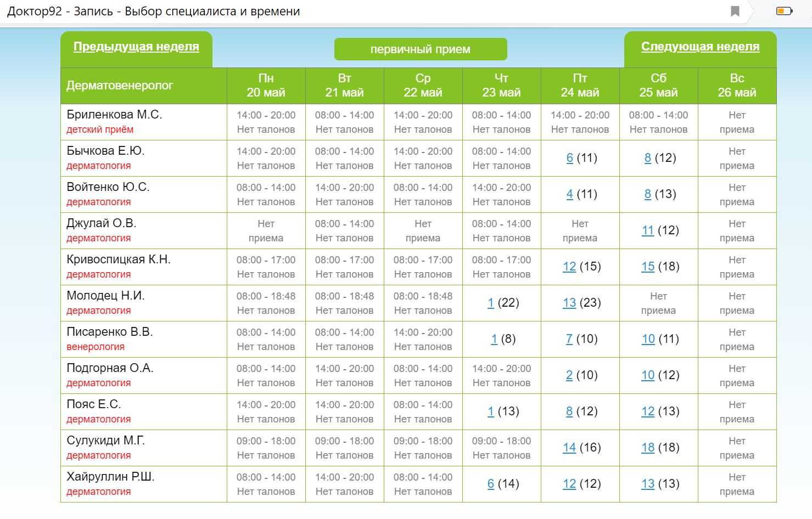Select doctor name Джулай О.В.
Screen dimensions: 812x519
tap(102, 223)
